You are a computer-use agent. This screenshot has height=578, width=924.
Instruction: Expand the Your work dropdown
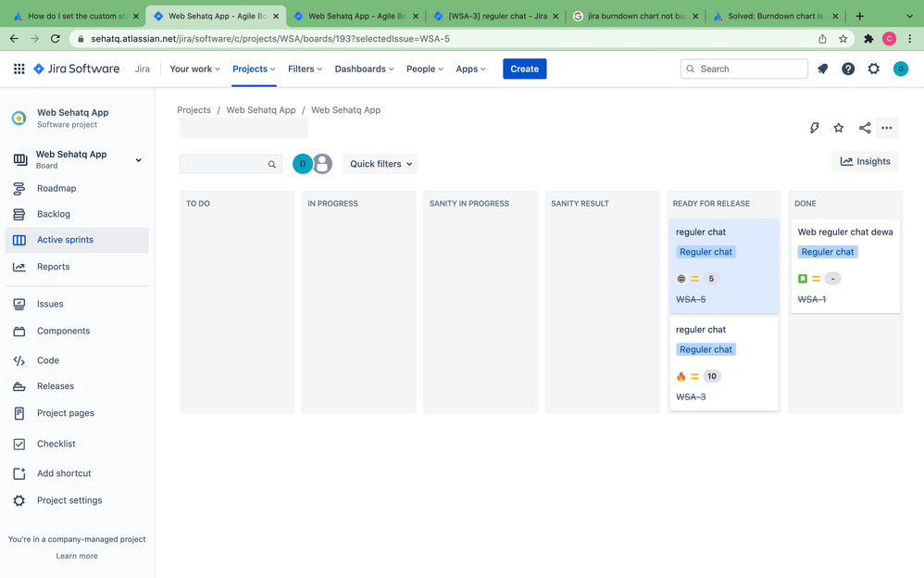pos(194,69)
